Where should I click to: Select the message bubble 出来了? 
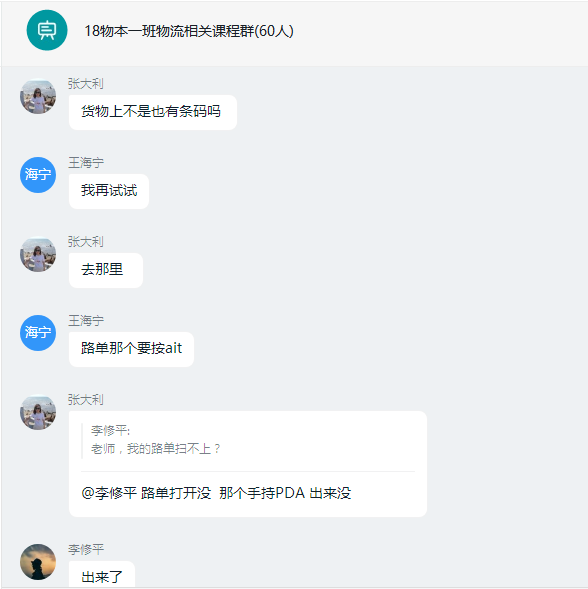tap(102, 575)
